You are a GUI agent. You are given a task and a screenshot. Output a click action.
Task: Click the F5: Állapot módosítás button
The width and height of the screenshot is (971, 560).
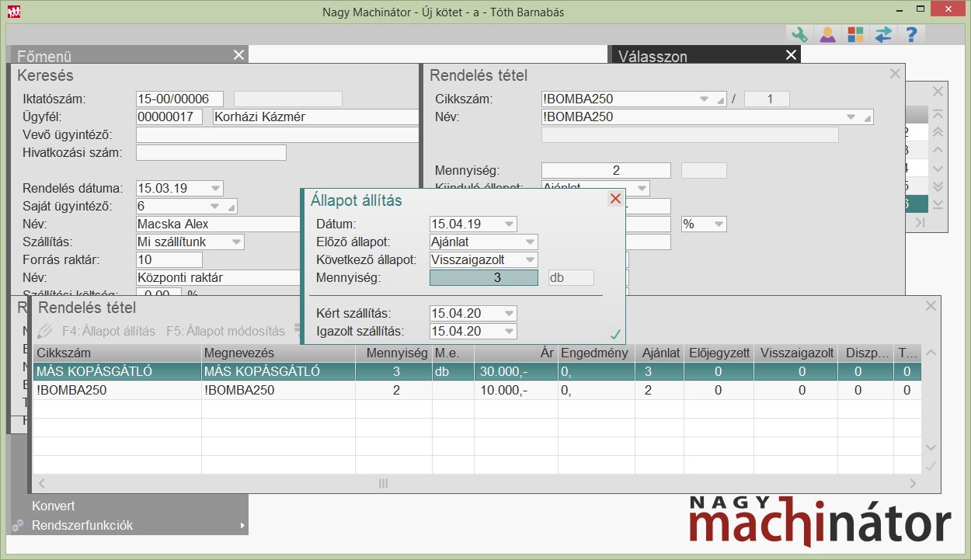coord(225,331)
